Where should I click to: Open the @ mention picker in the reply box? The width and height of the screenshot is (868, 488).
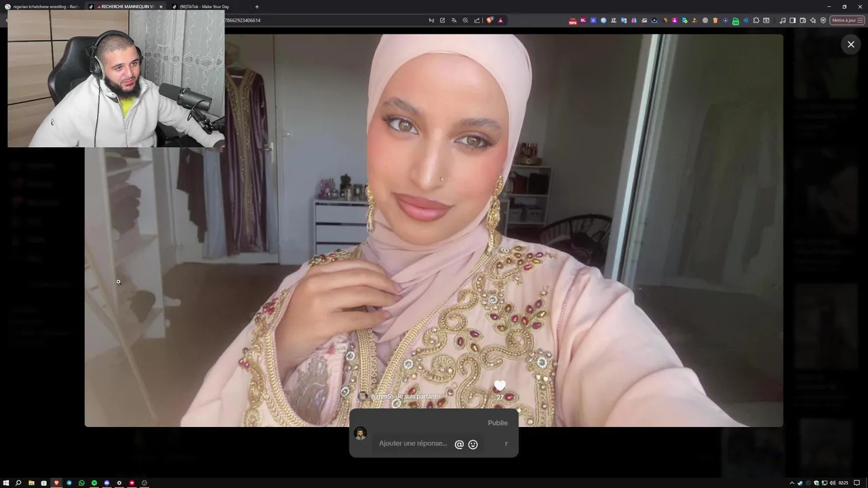pos(459,445)
